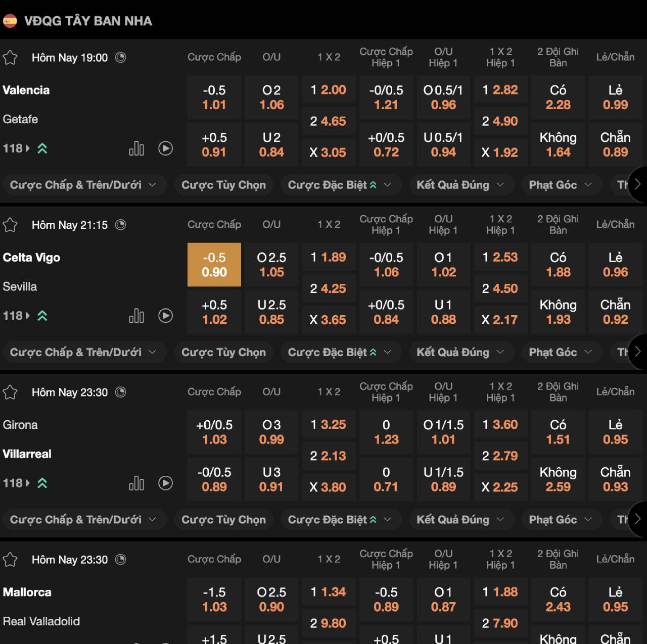Click the clock icon beside Hôm Nay 19:00

120,57
